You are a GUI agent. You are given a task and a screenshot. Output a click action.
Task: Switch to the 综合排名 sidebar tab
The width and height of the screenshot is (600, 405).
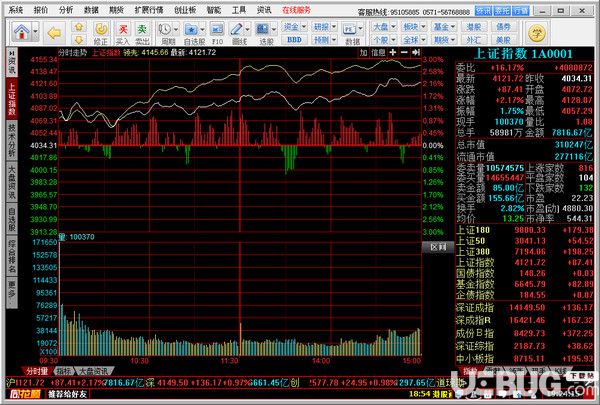click(x=12, y=255)
